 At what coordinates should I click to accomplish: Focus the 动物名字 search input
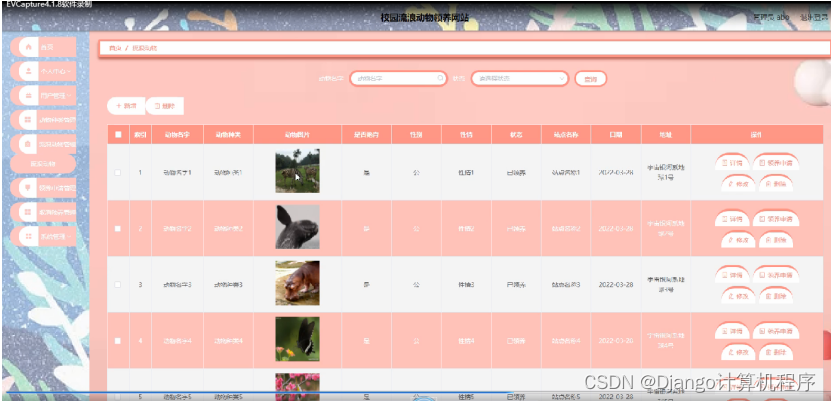coord(398,78)
